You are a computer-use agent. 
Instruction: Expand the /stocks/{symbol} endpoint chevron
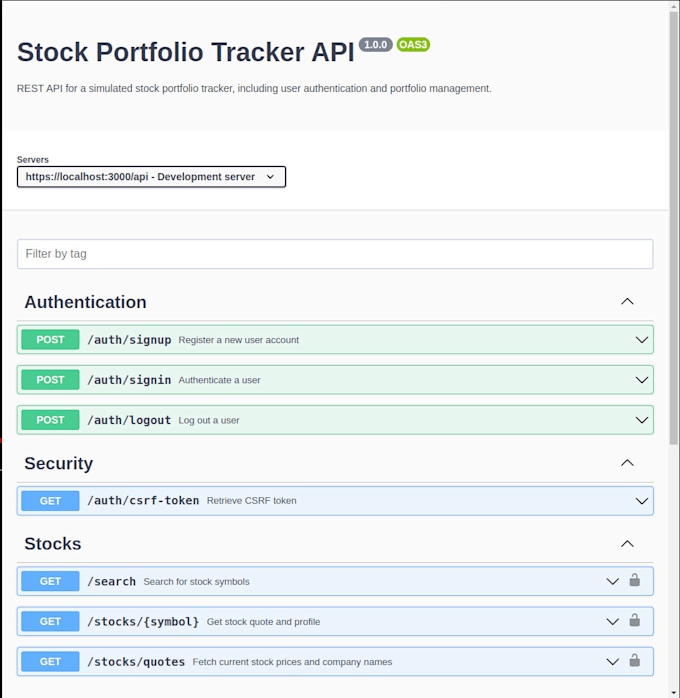coord(613,622)
